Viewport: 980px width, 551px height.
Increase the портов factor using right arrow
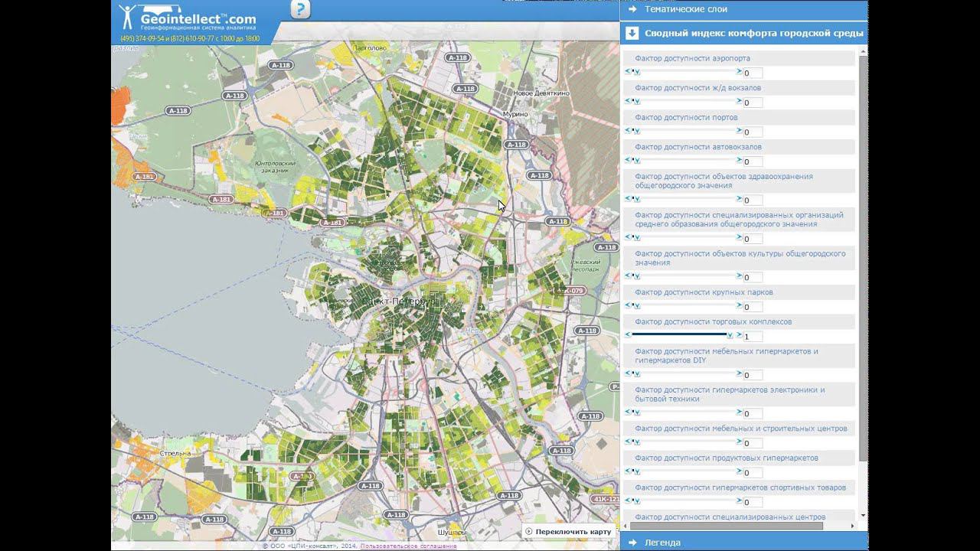[739, 130]
